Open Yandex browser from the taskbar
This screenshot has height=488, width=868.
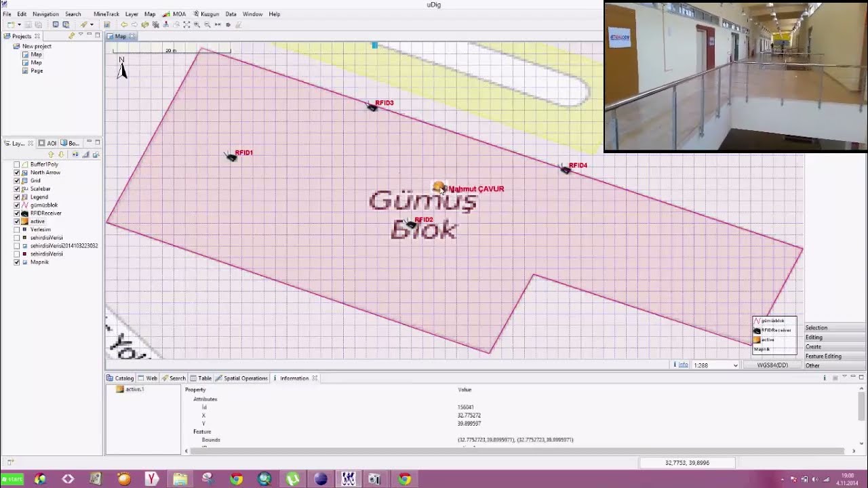[152, 479]
